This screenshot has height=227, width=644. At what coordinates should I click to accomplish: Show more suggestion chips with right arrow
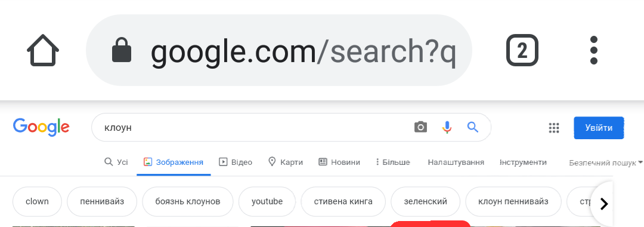click(603, 204)
